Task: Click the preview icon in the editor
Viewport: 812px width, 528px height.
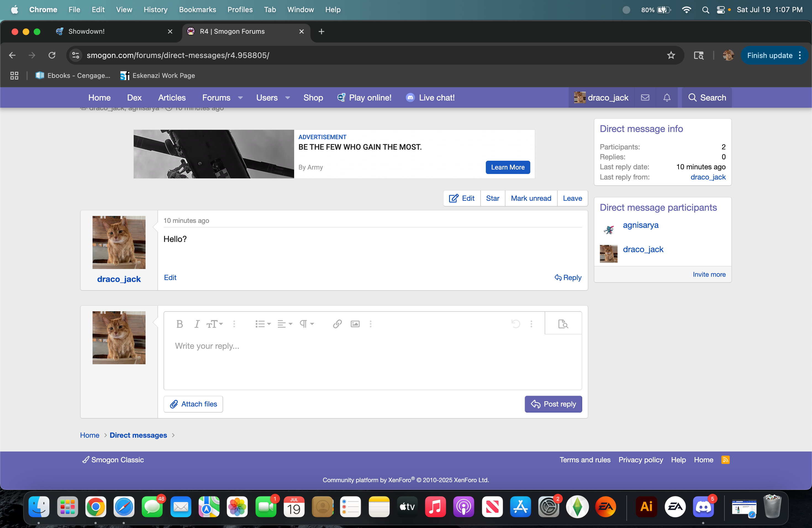Action: pyautogui.click(x=563, y=324)
